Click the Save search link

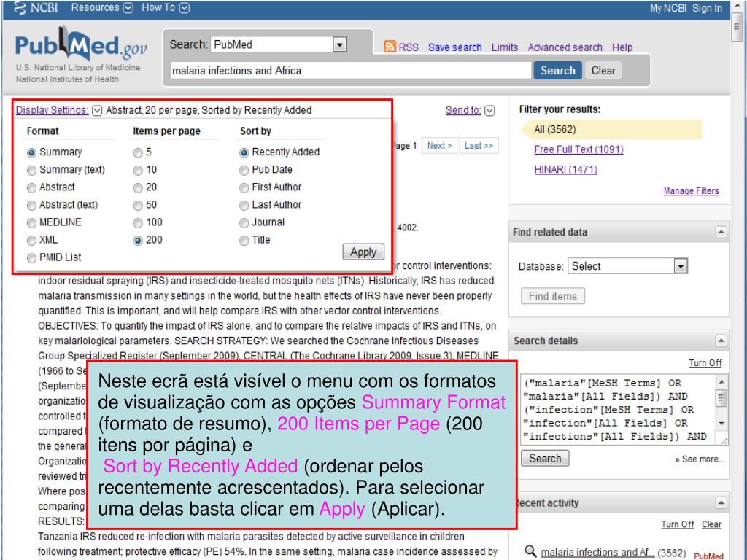tap(455, 47)
